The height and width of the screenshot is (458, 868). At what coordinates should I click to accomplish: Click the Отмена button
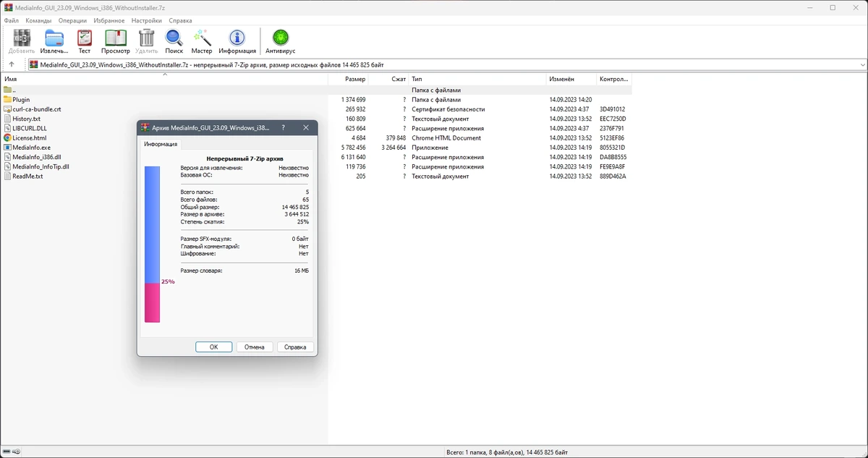click(x=255, y=347)
